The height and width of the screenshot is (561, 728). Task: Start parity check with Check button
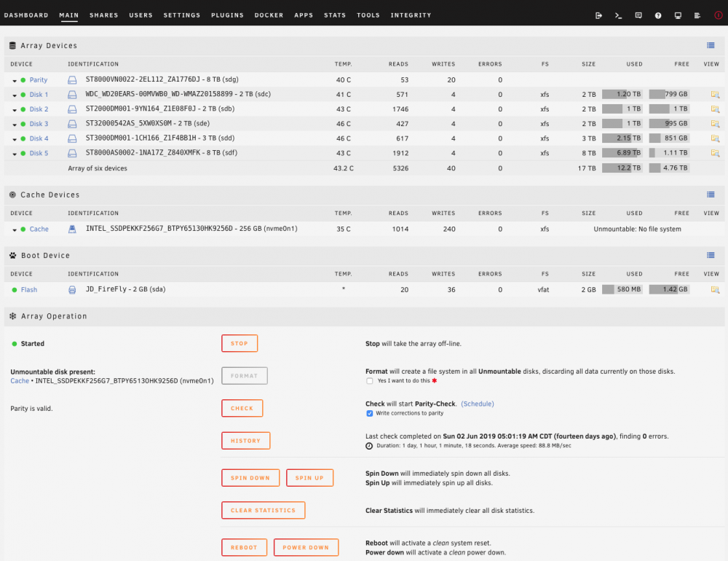[x=242, y=408]
